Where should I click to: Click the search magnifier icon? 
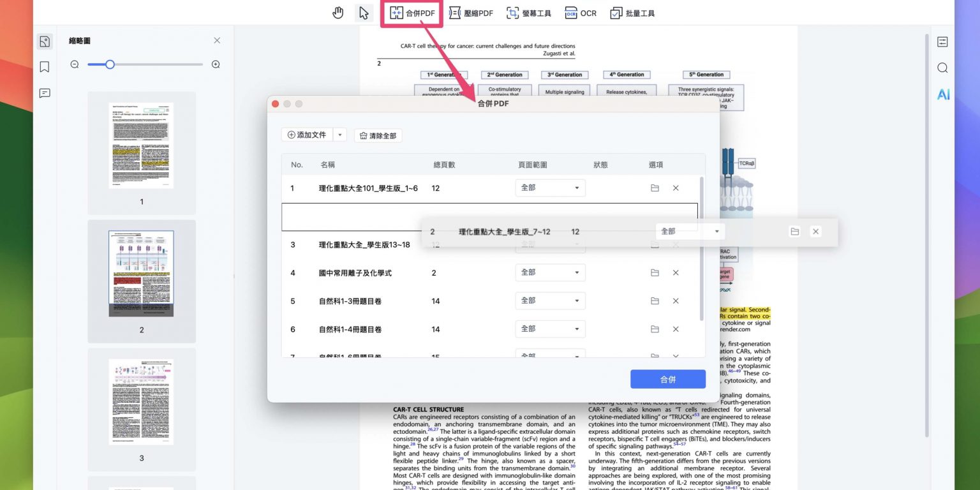pos(942,68)
